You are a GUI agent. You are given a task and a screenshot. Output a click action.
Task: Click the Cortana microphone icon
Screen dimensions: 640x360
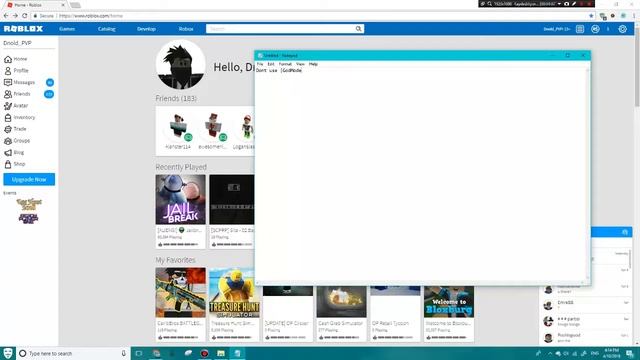[123, 353]
